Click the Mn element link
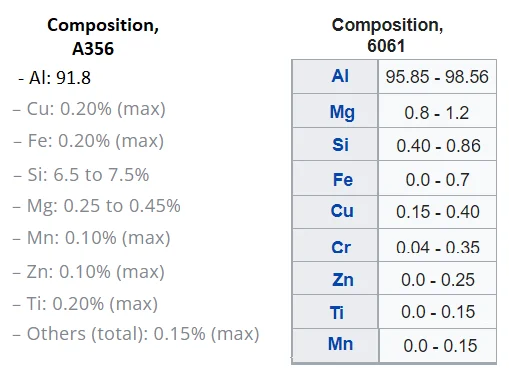 pos(340,344)
